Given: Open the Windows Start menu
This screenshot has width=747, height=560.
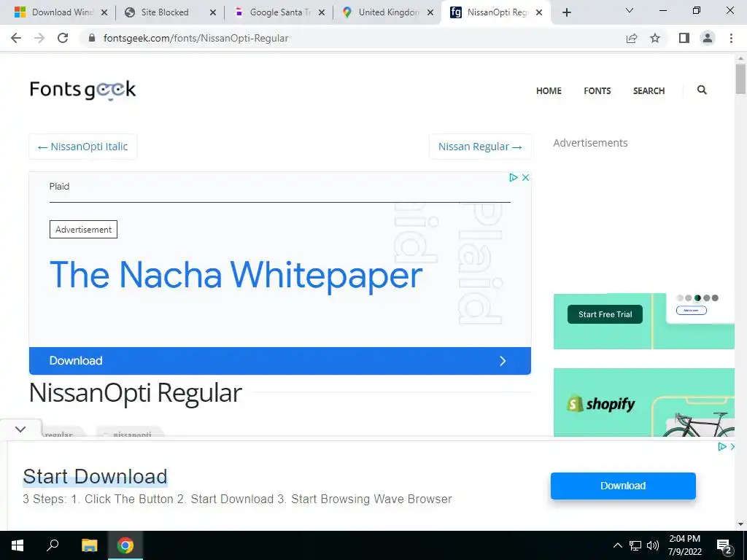Looking at the screenshot, I should pos(18,545).
